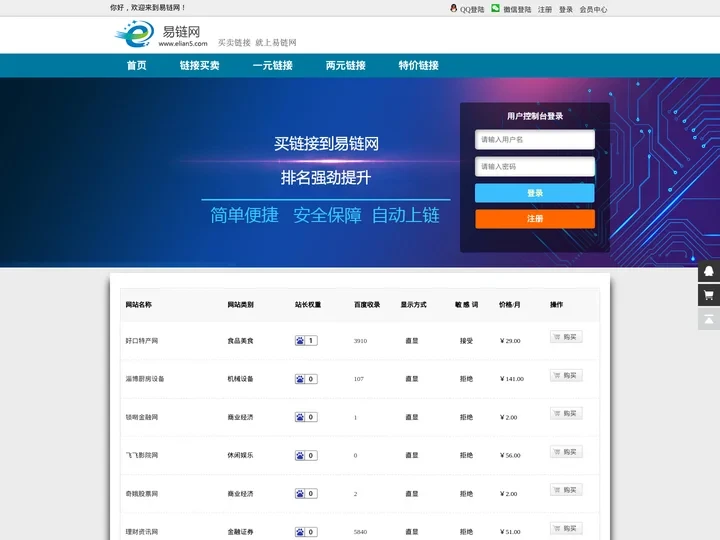Image resolution: width=720 pixels, height=540 pixels.
Task: Click 购买 button for 理财资讯网
Action: pyautogui.click(x=566, y=528)
